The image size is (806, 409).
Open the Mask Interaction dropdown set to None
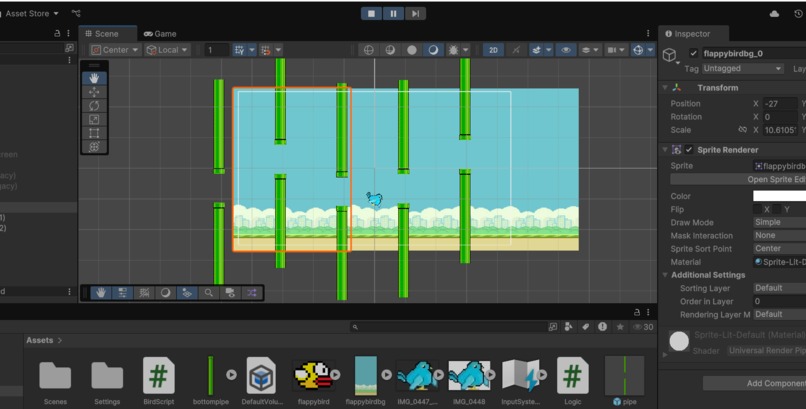[x=779, y=235]
